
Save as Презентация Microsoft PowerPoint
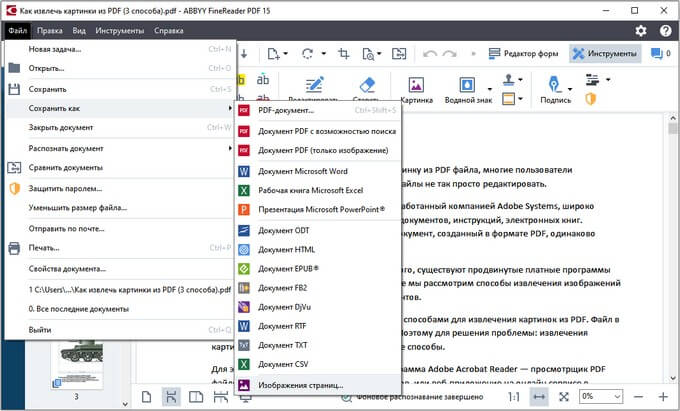pos(321,210)
